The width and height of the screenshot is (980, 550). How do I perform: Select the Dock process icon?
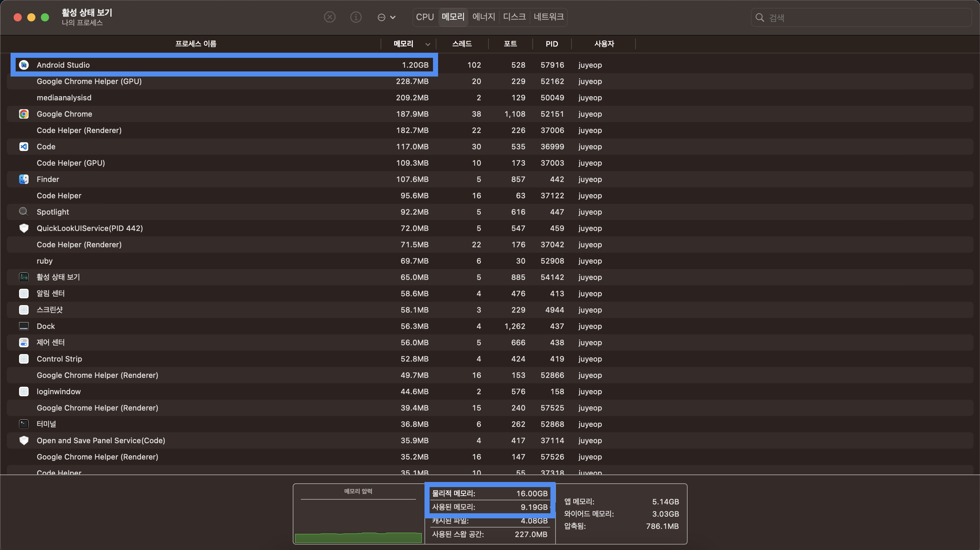pyautogui.click(x=23, y=326)
